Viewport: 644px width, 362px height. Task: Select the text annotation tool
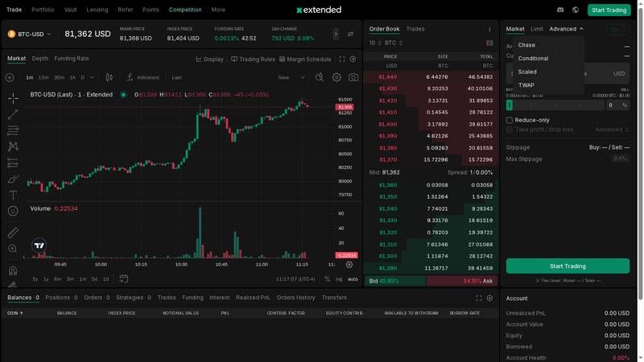pos(13,195)
